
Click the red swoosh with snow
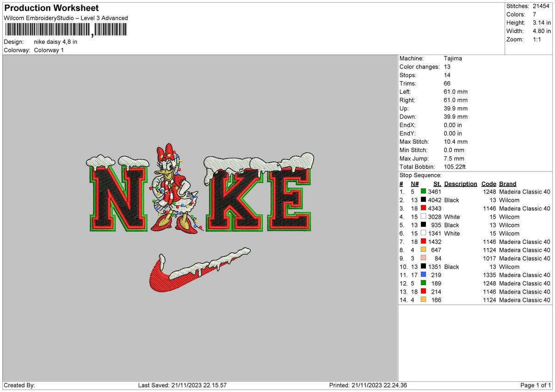click(200, 270)
